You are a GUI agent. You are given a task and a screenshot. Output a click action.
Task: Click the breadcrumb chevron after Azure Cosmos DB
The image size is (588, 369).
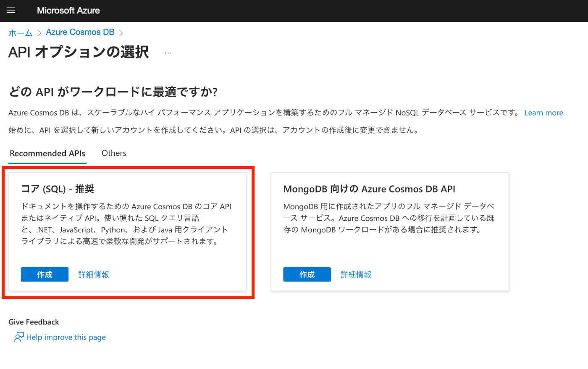(121, 33)
